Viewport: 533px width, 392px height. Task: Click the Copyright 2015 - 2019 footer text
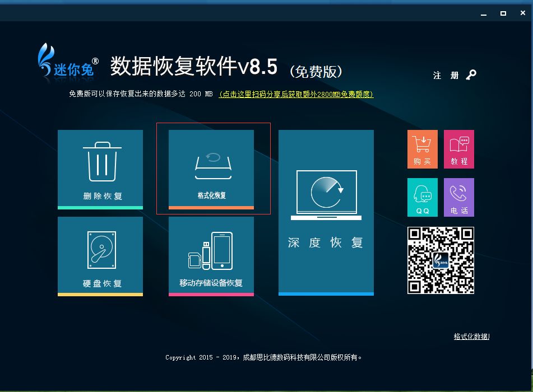pyautogui.click(x=263, y=357)
